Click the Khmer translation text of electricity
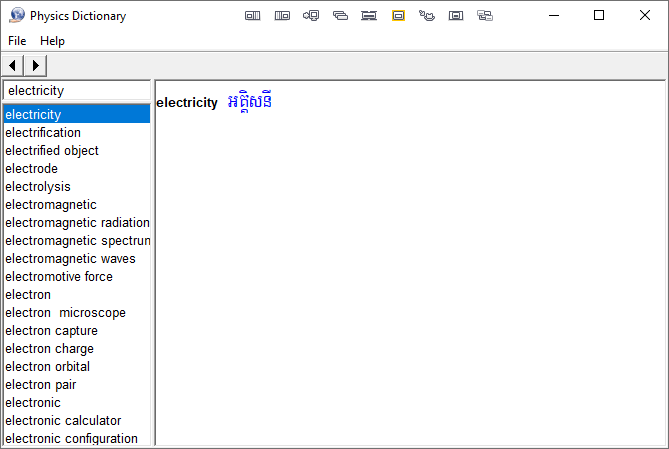The height and width of the screenshot is (449, 669). click(250, 102)
